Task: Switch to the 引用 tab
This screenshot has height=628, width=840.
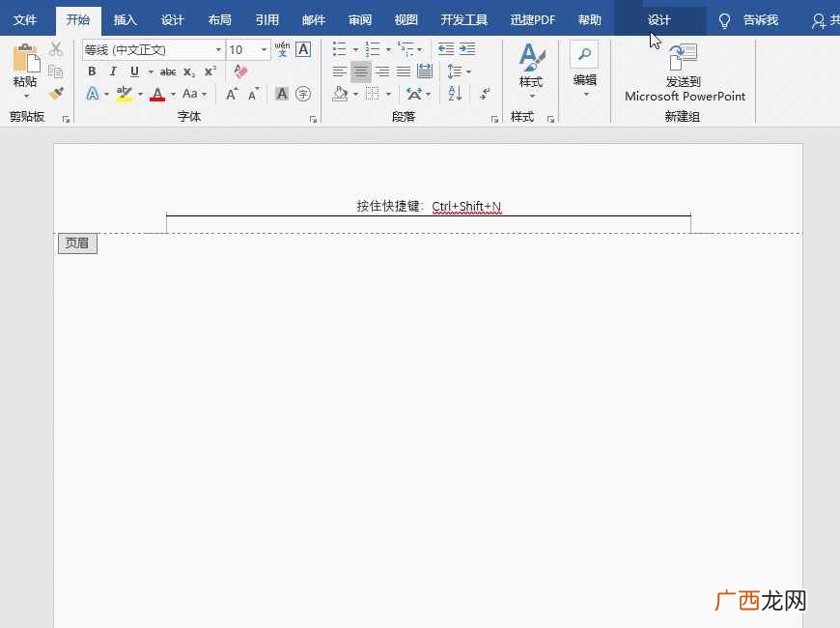Action: click(266, 20)
